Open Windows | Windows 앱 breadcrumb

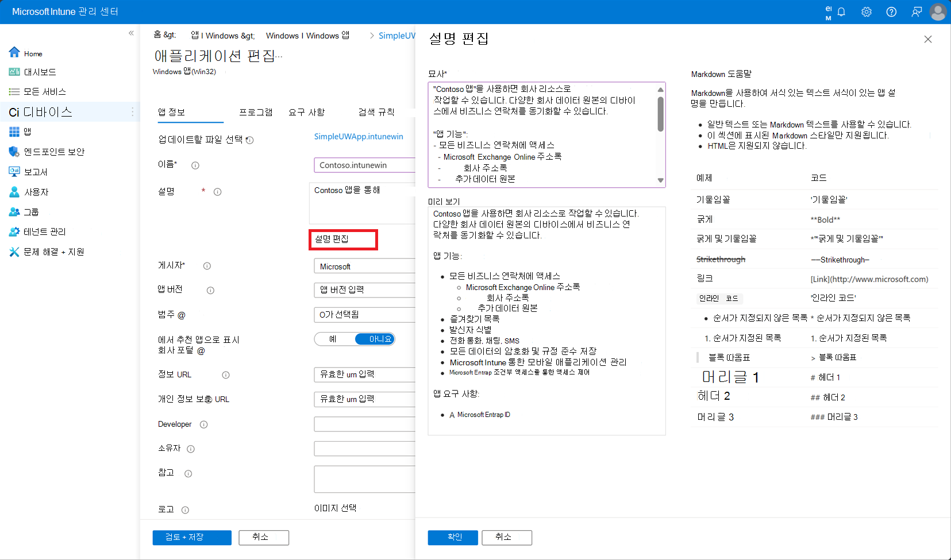click(307, 36)
